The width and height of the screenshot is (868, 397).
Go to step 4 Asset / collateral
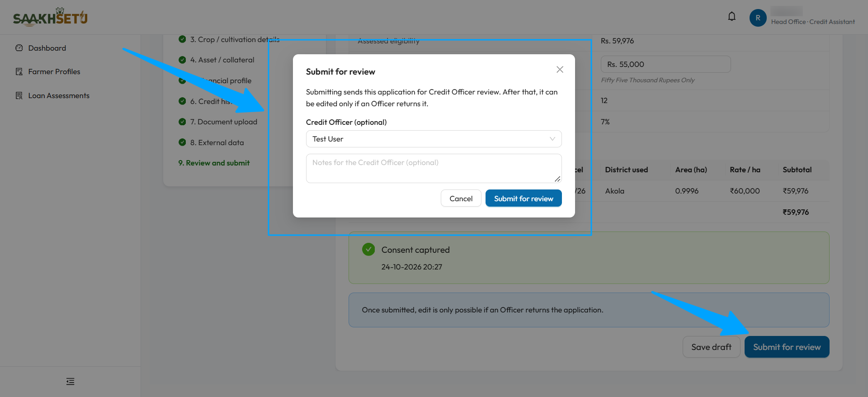pyautogui.click(x=222, y=60)
